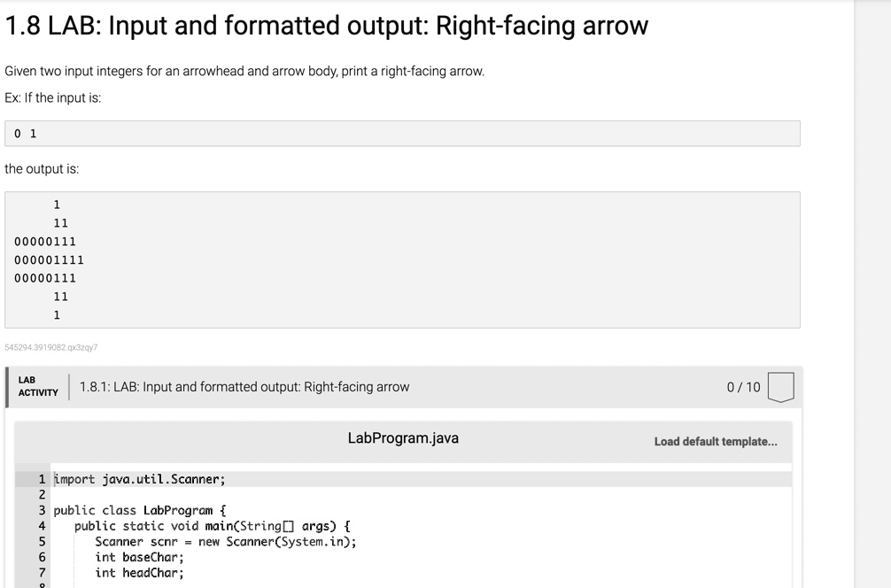Screen dimensions: 891x588
Task: Click empty line 2 in the code editor
Action: [x=421, y=494]
